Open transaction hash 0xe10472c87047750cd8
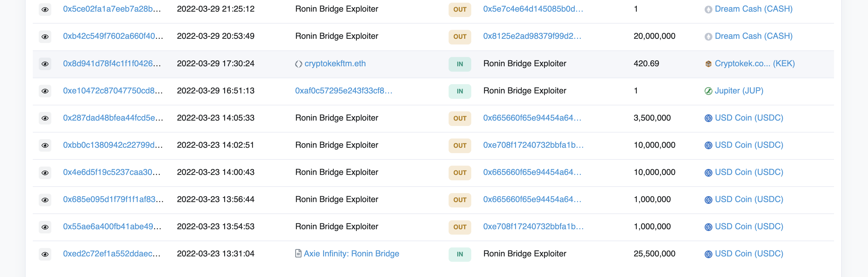Viewport: 868px width, 277px height. click(x=113, y=91)
